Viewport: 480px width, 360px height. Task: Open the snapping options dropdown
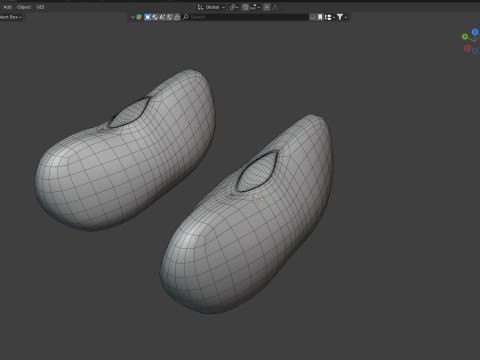pyautogui.click(x=255, y=7)
